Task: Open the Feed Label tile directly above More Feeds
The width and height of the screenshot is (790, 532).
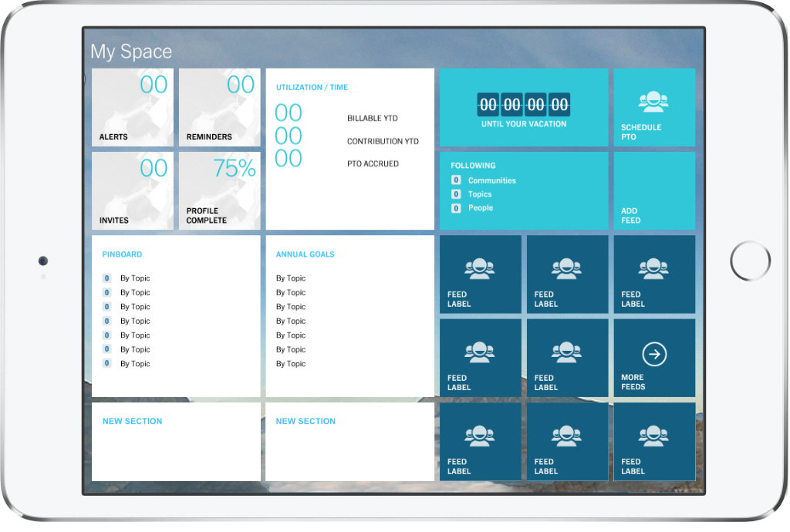Action: pos(654,274)
